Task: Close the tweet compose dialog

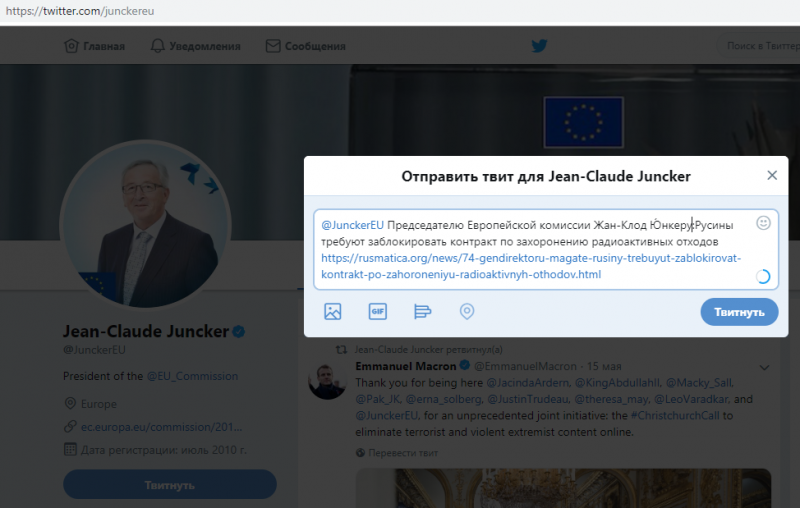Action: (772, 175)
